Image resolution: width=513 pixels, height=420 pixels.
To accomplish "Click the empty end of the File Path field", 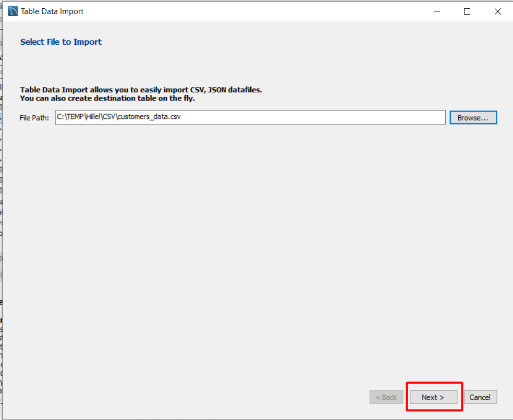I will pos(365,118).
